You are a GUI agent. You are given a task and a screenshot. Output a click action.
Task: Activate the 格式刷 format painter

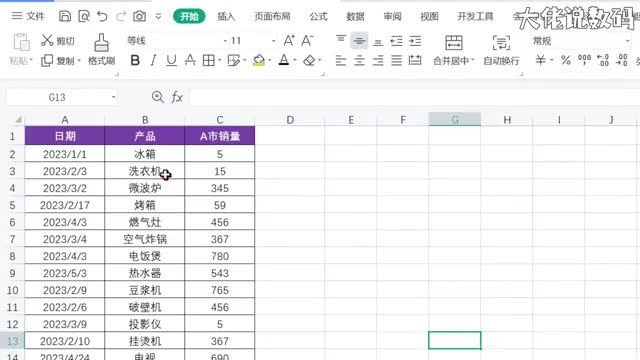[x=101, y=50]
